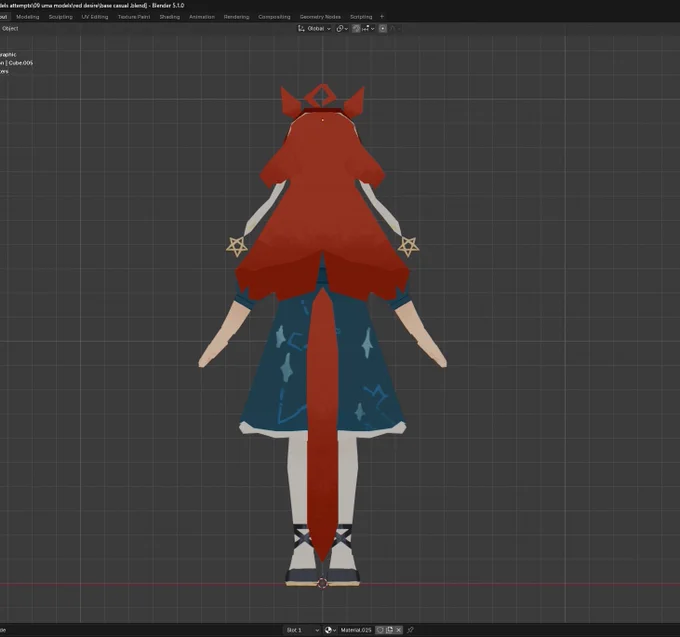Open the proportional editing falloff dropdown
The width and height of the screenshot is (680, 637).
(x=394, y=29)
